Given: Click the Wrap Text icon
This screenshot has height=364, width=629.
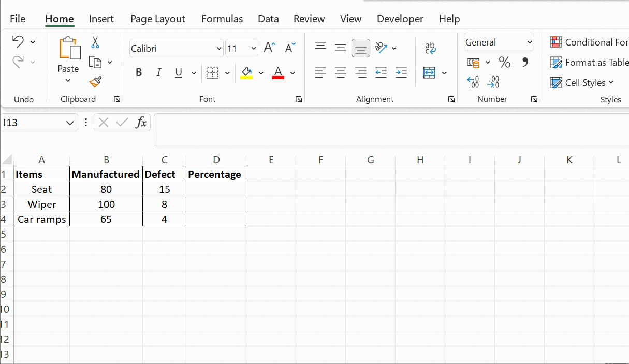Looking at the screenshot, I should click(x=430, y=48).
